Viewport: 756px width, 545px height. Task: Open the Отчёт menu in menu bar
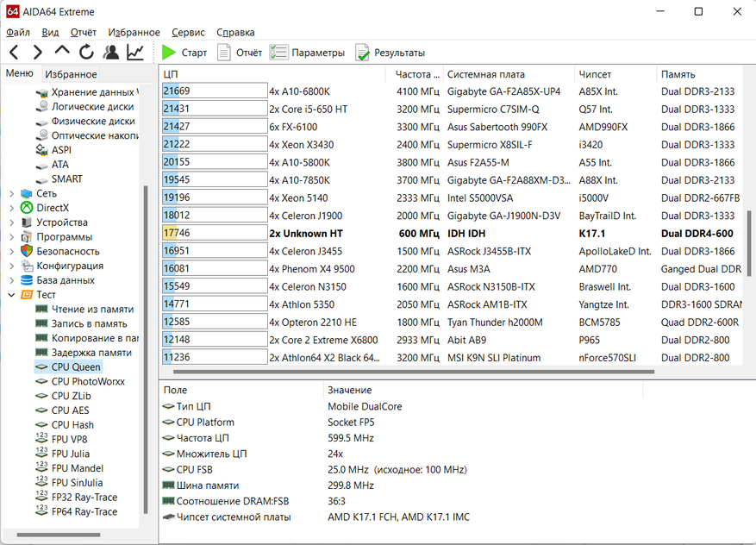(x=84, y=32)
